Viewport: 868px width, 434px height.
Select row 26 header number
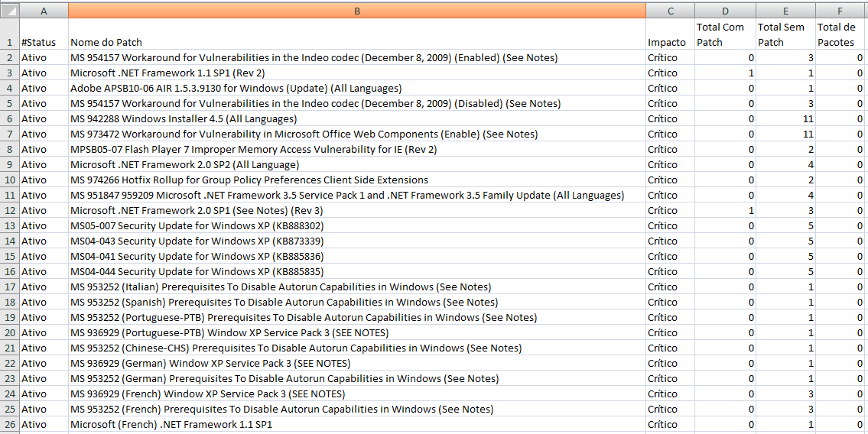tap(9, 425)
